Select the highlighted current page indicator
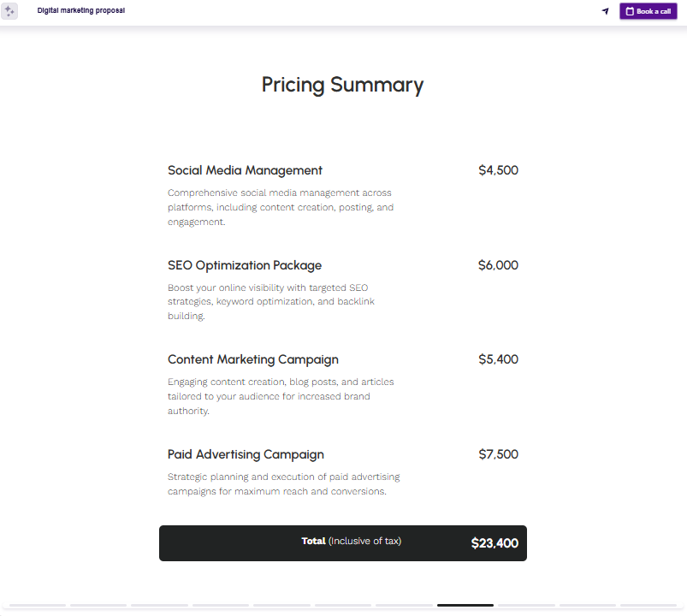The width and height of the screenshot is (687, 616). click(465, 605)
